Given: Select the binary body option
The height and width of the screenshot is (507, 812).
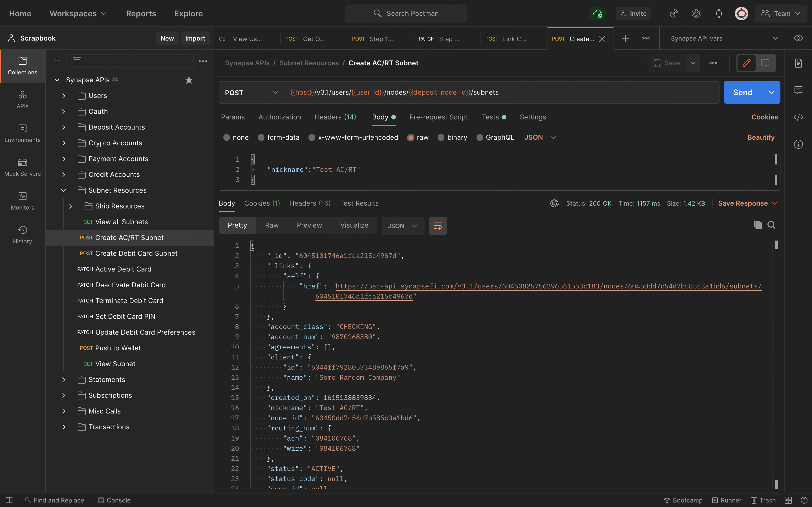Looking at the screenshot, I should 441,137.
